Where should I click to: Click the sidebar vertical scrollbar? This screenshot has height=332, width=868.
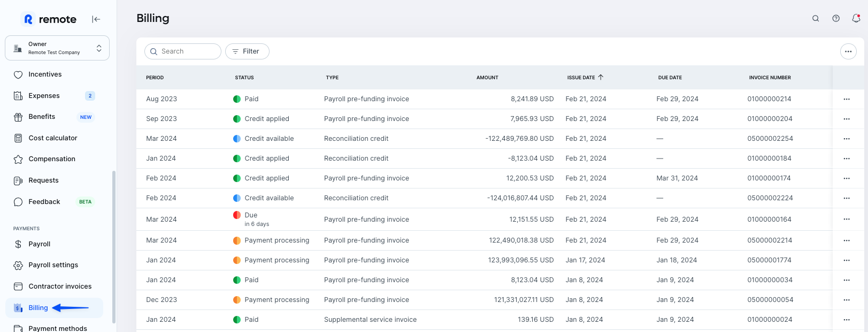pyautogui.click(x=113, y=246)
